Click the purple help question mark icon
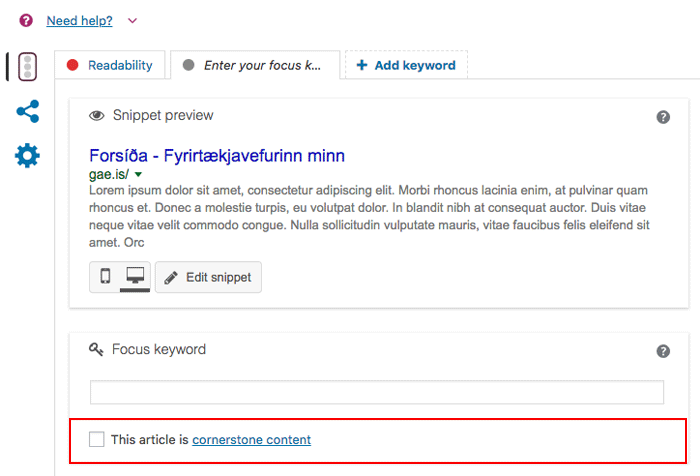This screenshot has width=700, height=476. (x=25, y=21)
